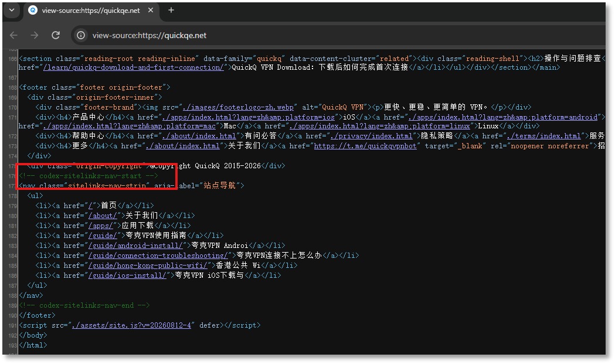Open the tab search chevron dropdown
Viewport: 615px width, 364px height.
click(x=12, y=10)
